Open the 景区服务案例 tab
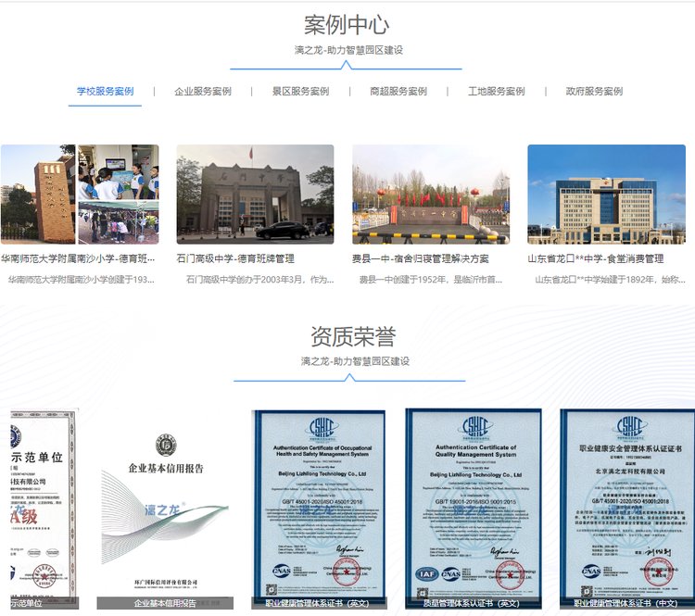The width and height of the screenshot is (695, 616). 300,92
